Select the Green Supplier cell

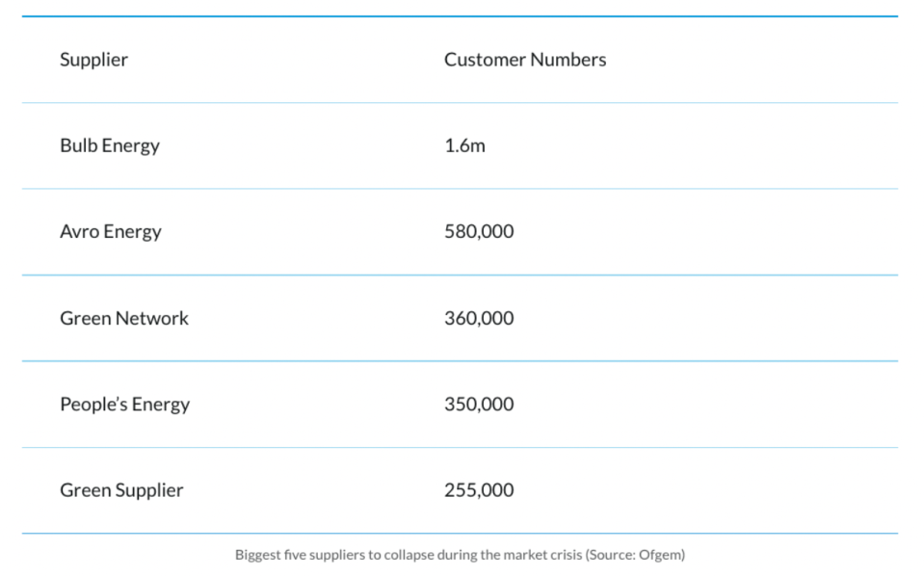point(121,489)
